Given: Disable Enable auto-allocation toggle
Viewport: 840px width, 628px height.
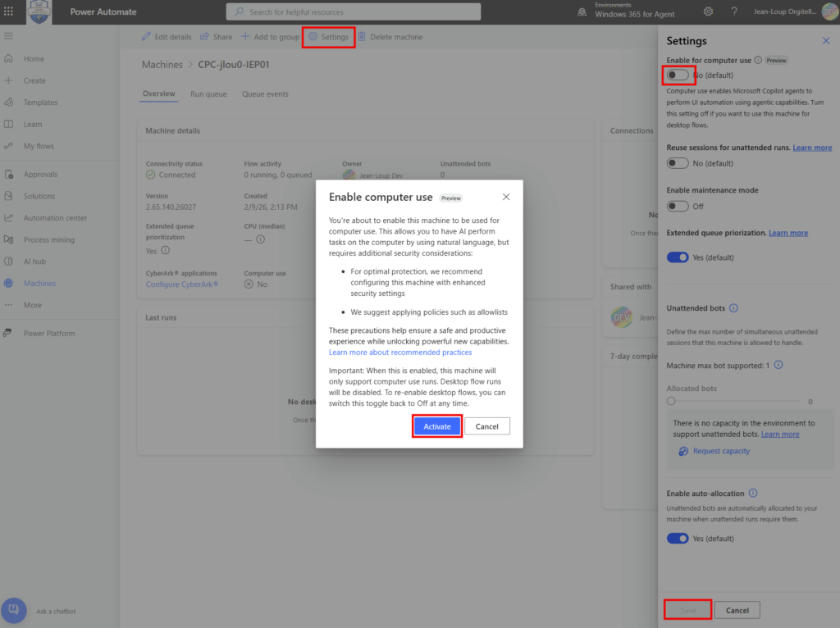Looking at the screenshot, I should [678, 539].
